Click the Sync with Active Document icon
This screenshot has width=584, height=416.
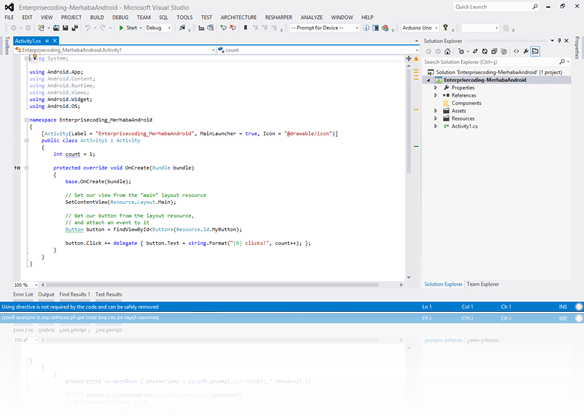point(475,51)
